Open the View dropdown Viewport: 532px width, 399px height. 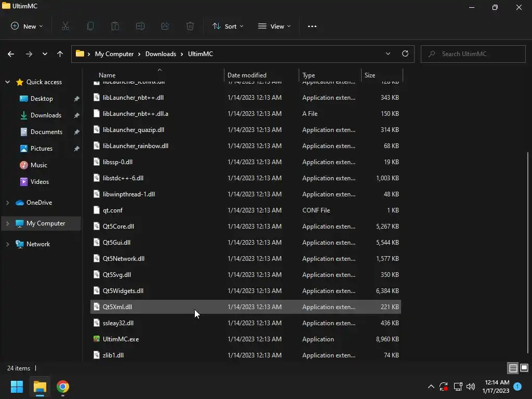(x=274, y=26)
